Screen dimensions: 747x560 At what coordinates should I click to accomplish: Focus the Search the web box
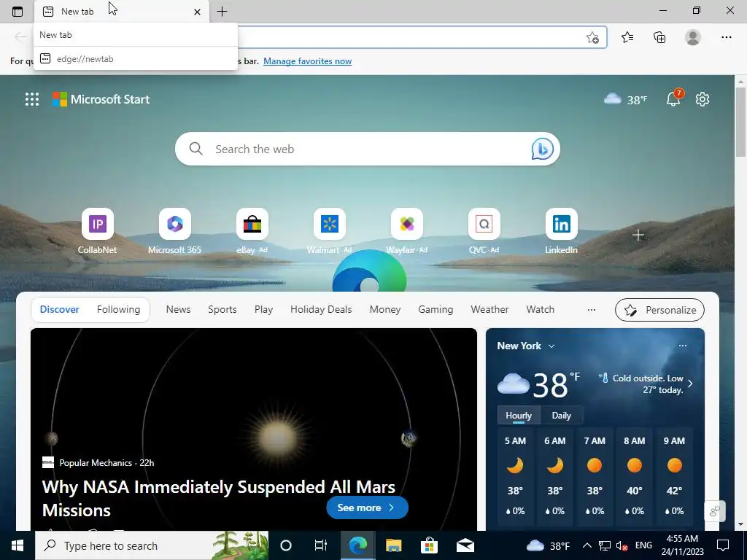[367, 149]
